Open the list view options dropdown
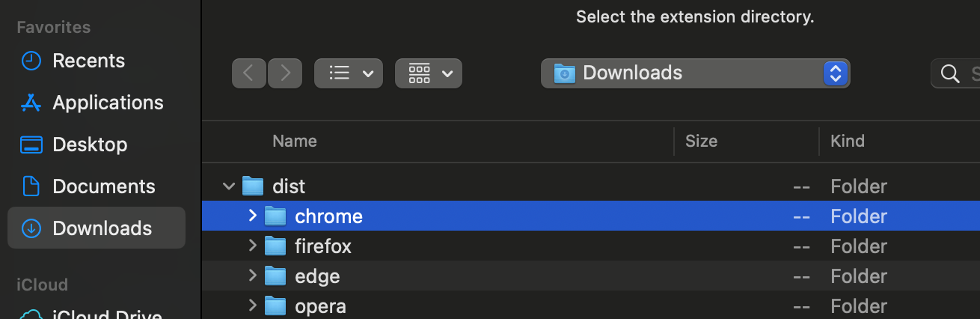This screenshot has width=980, height=319. point(349,73)
